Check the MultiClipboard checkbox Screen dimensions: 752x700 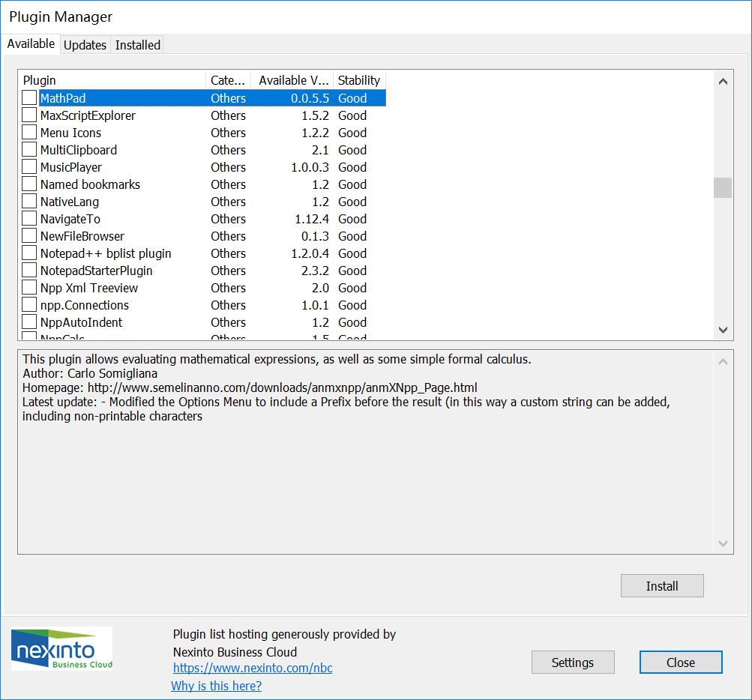[28, 150]
